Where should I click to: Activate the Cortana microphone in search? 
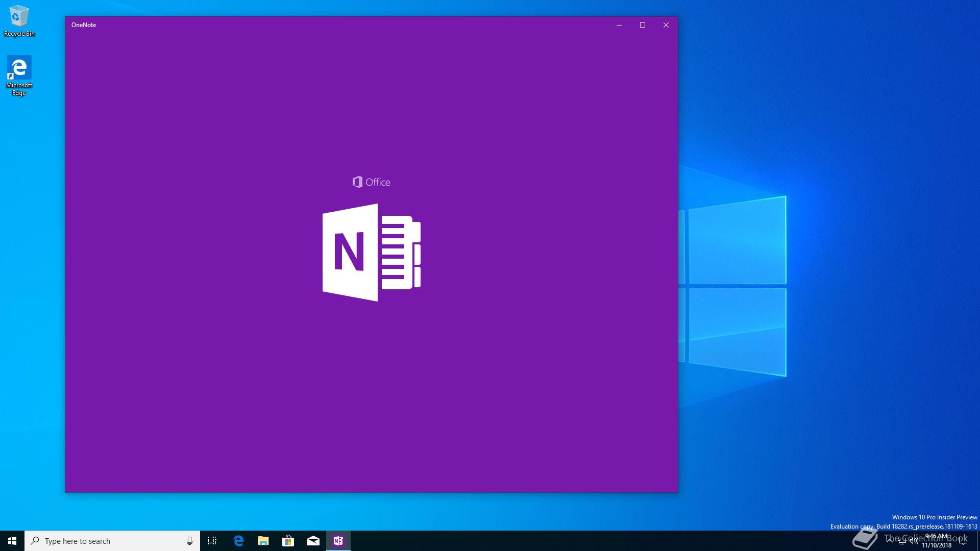(189, 541)
